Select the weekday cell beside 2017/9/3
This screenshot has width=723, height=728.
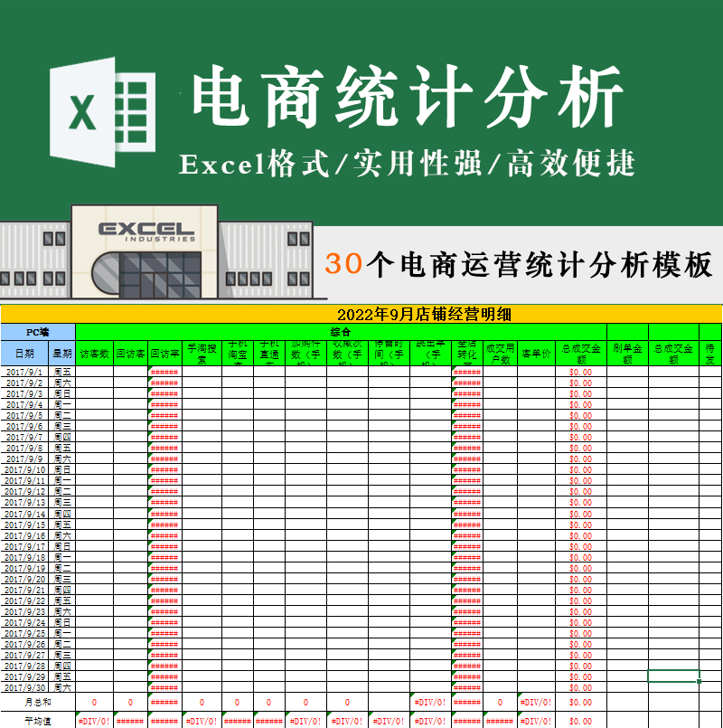[x=62, y=393]
